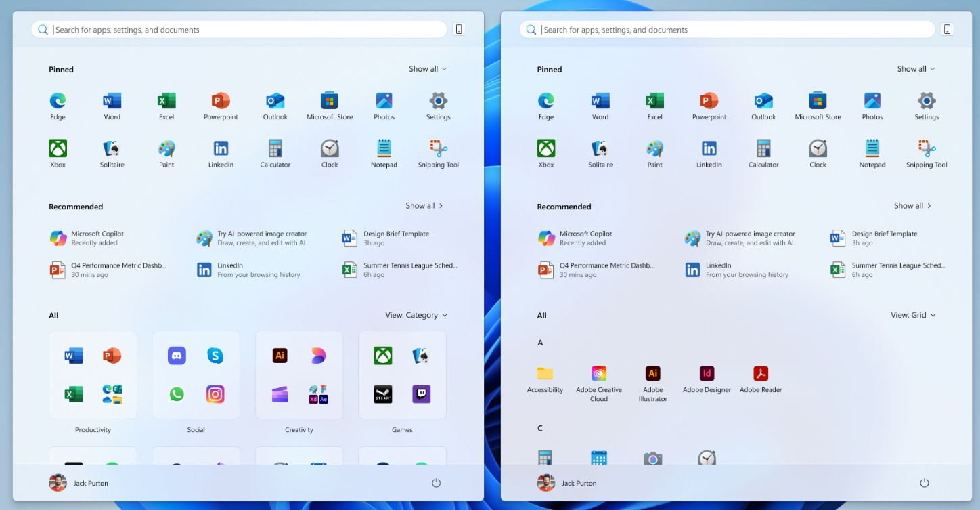Open Excel in left Pinned section
This screenshot has height=510, width=980.
(x=166, y=106)
